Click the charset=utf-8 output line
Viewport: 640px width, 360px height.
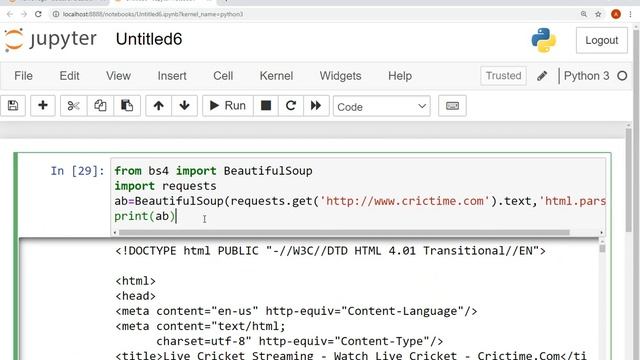point(300,342)
